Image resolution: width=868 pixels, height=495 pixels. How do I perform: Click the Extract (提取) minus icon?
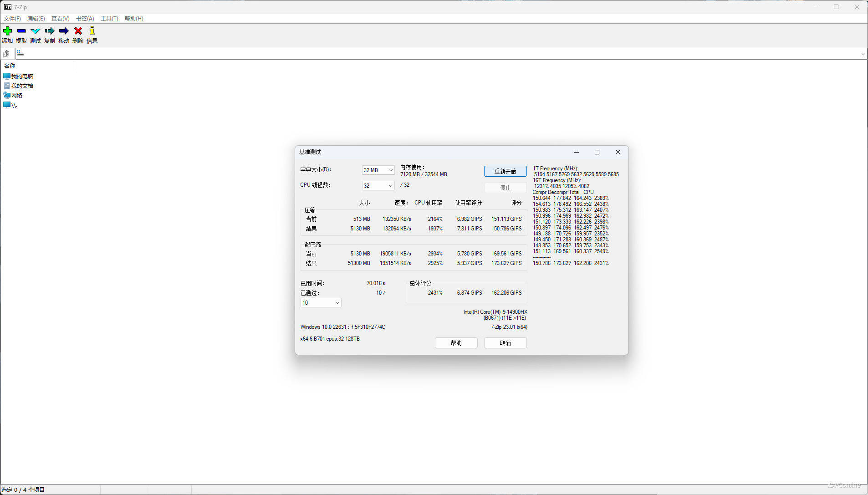point(21,31)
